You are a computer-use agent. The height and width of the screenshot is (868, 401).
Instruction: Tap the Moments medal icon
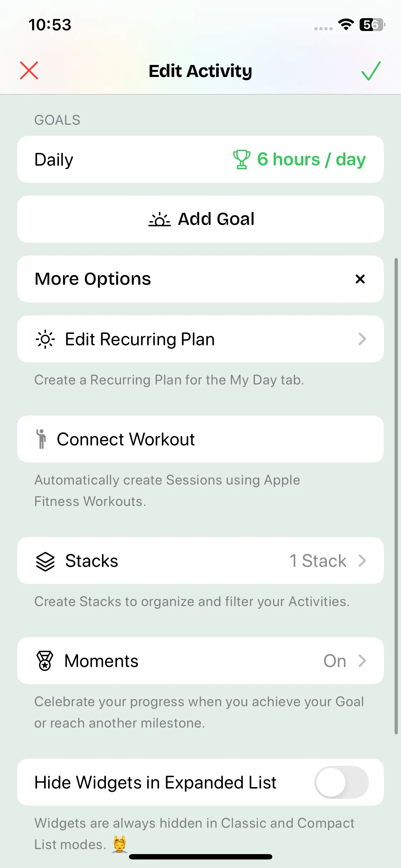coord(45,661)
